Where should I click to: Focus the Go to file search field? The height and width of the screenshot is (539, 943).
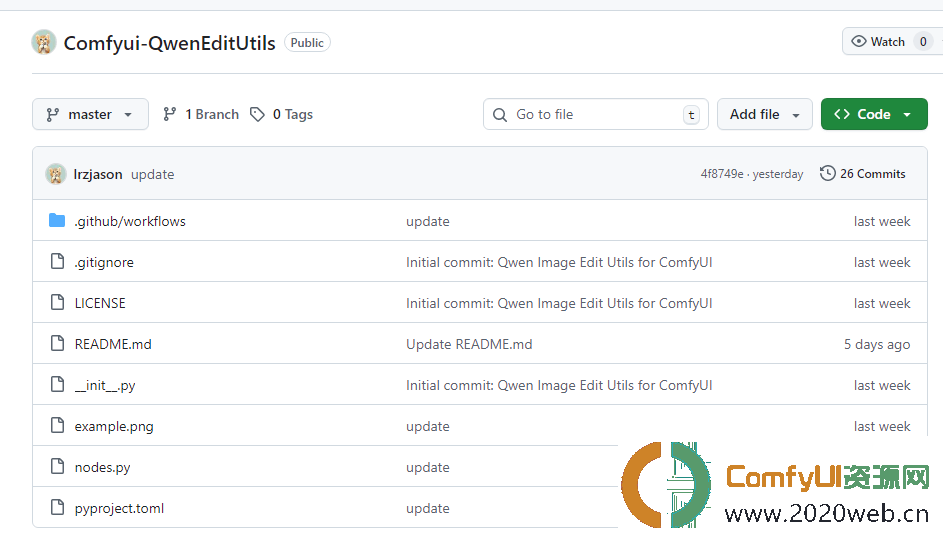[x=595, y=114]
